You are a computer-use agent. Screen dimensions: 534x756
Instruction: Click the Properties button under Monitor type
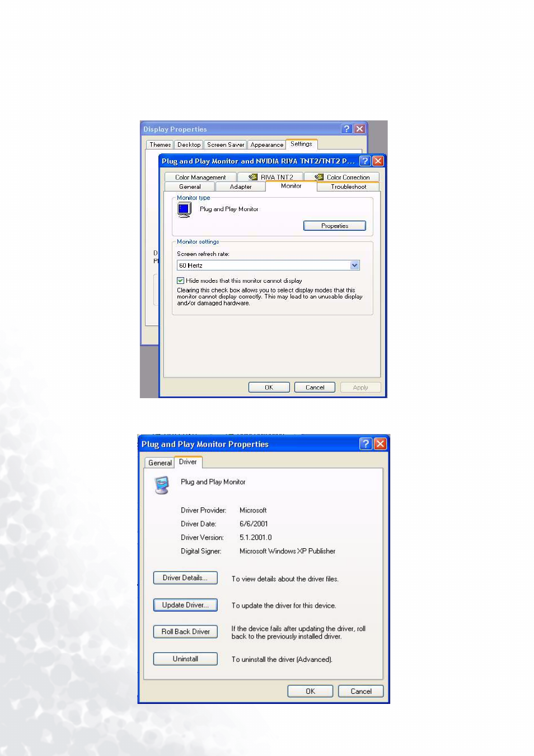click(x=335, y=226)
